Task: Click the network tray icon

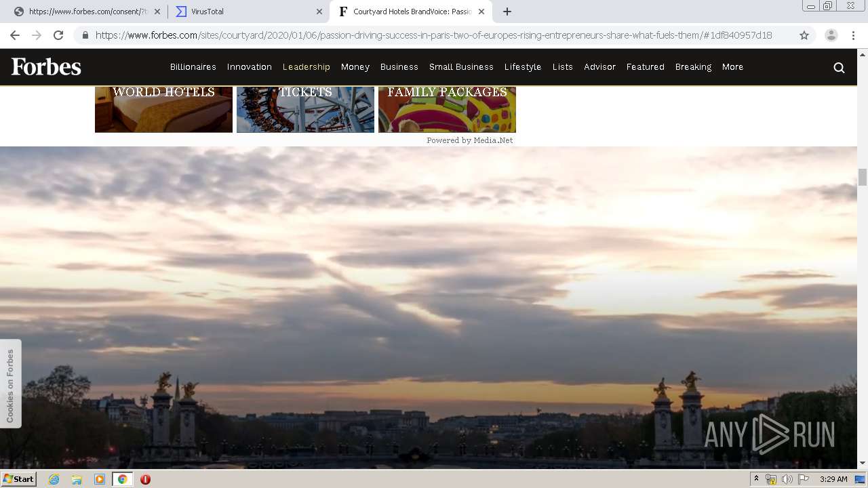Action: coord(771,479)
